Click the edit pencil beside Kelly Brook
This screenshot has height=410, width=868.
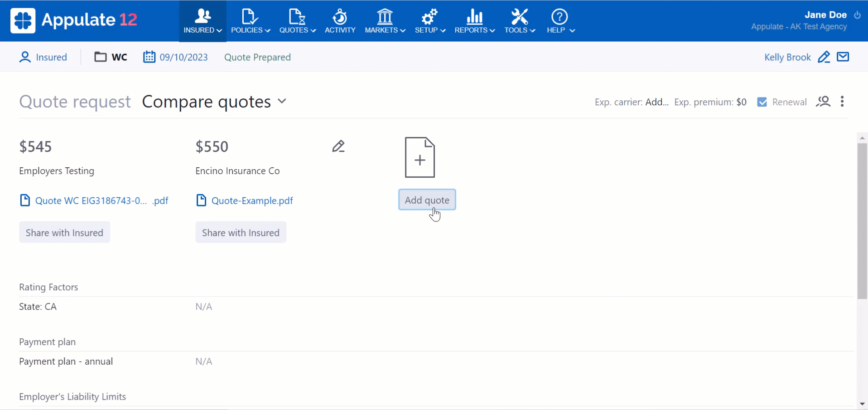tap(824, 57)
